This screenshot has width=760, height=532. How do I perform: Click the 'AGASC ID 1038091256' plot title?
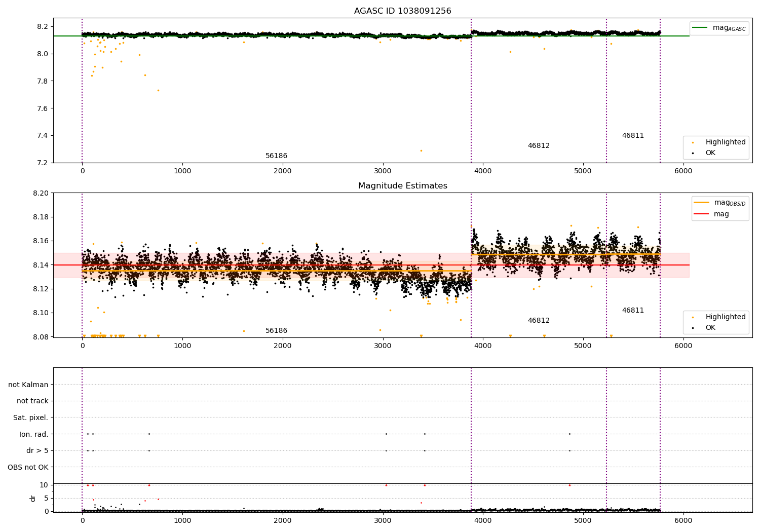tap(402, 11)
